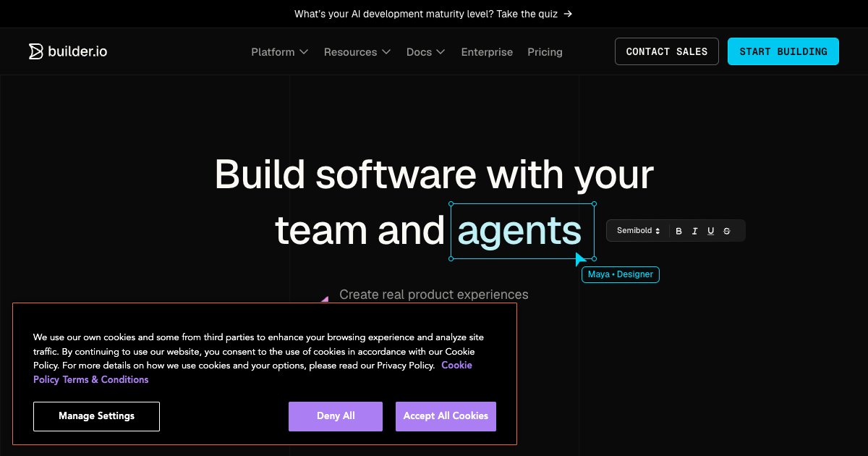Select the highlighted word agents
The height and width of the screenshot is (456, 868).
520,231
